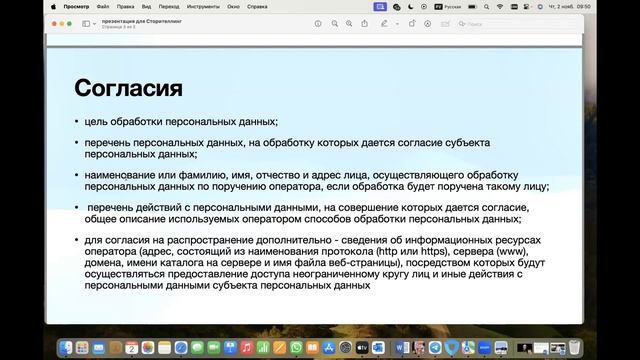Open Books from the Dock
Screen dimensions: 640x360
tap(312, 348)
